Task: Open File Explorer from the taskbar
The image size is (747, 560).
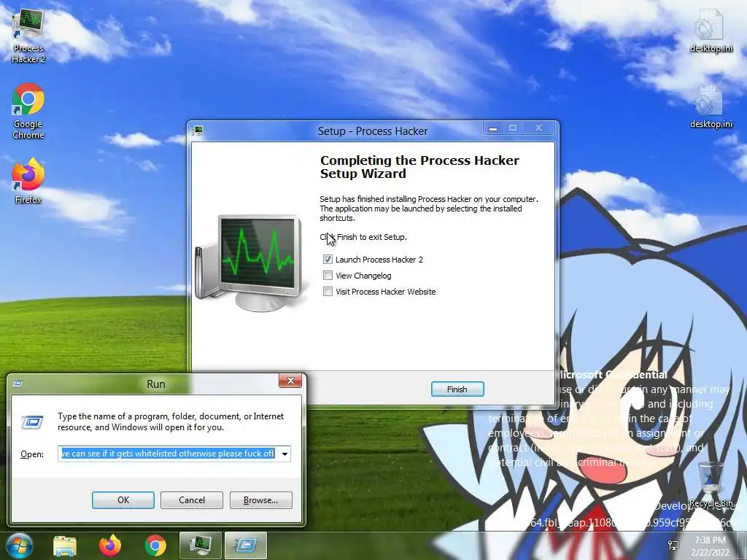Action: pos(64,545)
